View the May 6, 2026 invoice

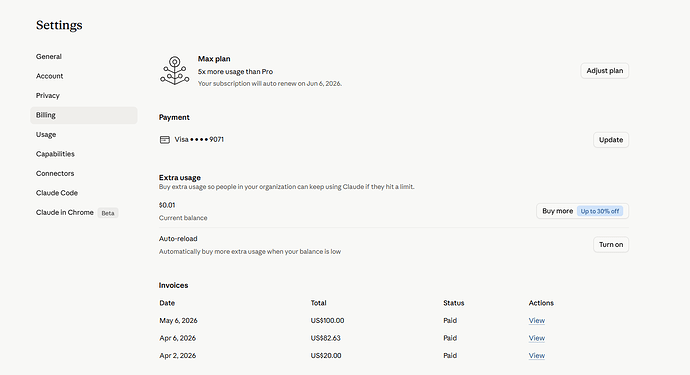pos(537,320)
